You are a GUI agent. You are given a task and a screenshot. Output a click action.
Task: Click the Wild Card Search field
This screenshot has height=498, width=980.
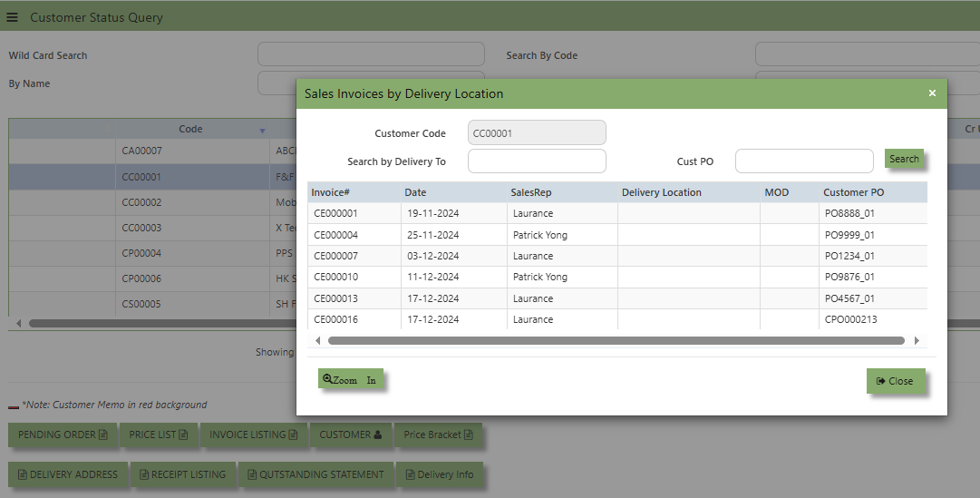[371, 54]
